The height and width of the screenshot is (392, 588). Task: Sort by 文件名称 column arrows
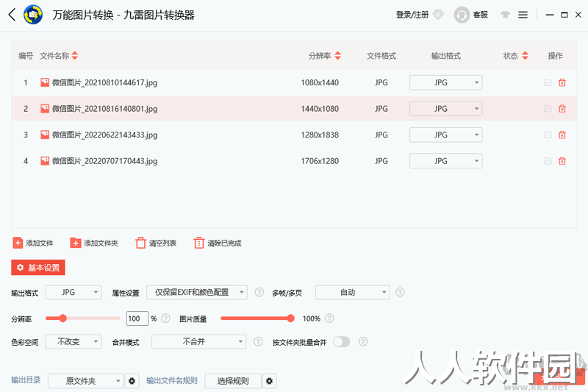[x=75, y=55]
